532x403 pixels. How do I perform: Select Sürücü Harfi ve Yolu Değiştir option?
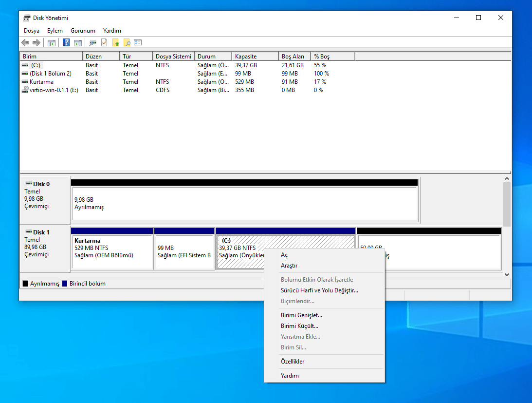coord(319,290)
